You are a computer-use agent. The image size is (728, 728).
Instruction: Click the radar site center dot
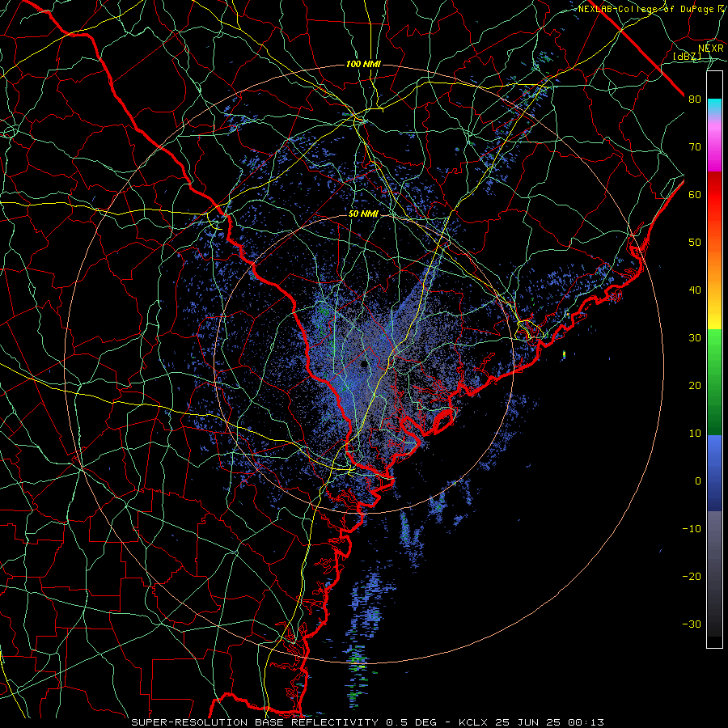click(364, 364)
